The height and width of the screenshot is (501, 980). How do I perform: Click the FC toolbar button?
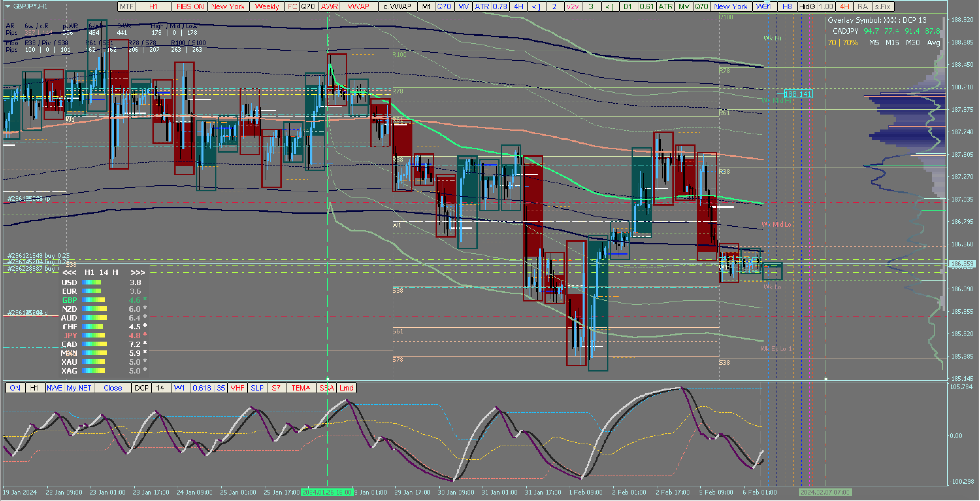(292, 6)
